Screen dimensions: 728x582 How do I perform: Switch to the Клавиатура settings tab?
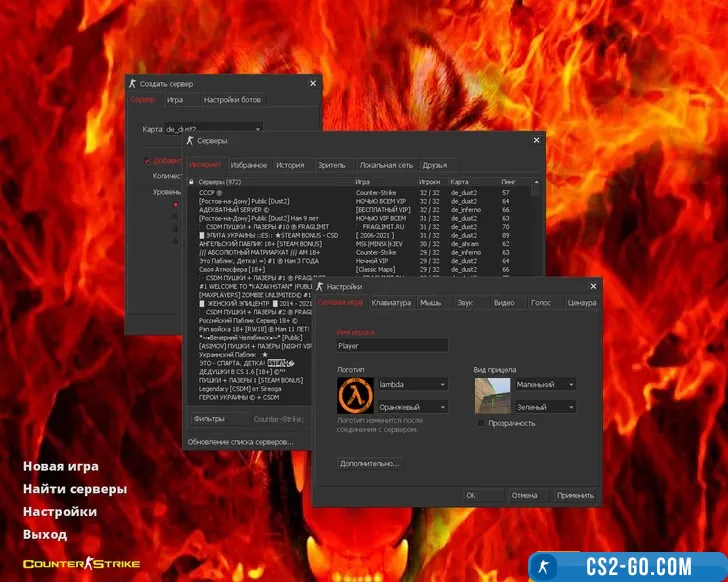[x=390, y=302]
